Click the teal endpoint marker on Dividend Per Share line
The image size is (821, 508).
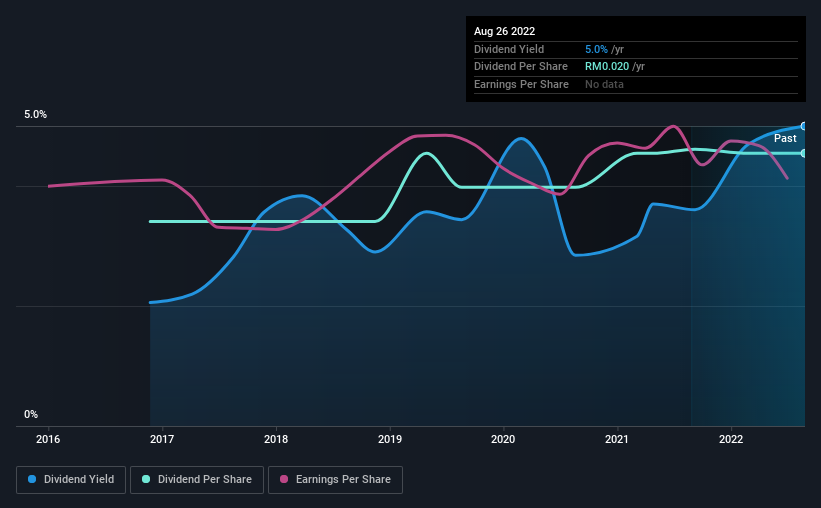coord(804,153)
